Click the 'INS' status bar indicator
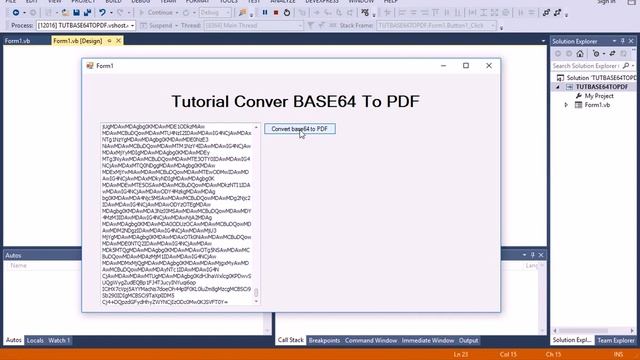This screenshot has height=360, width=640. pos(618,355)
